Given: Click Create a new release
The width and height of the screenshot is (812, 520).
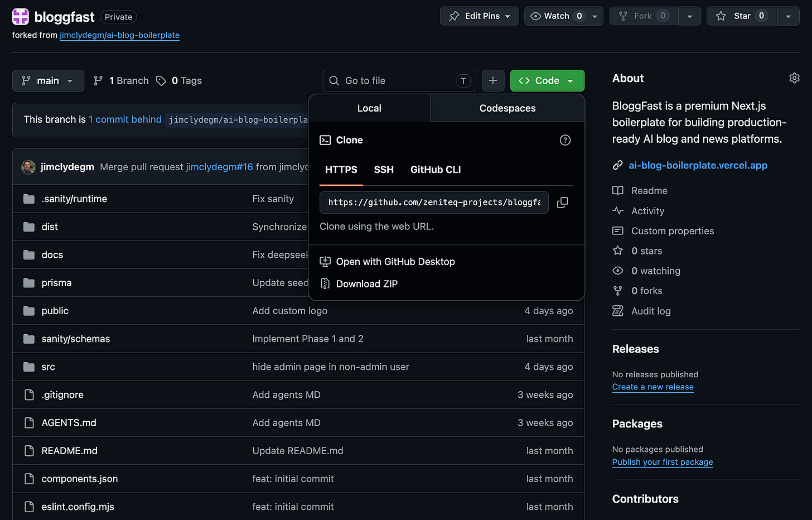Looking at the screenshot, I should (652, 387).
